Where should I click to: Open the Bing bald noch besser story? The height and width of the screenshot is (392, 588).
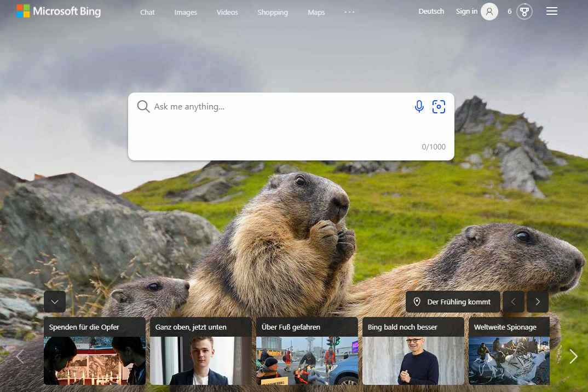413,350
